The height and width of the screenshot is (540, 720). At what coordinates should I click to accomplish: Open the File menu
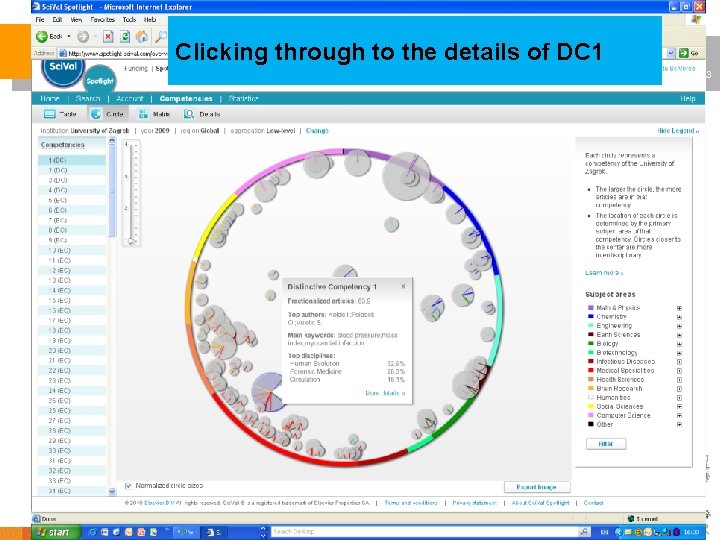tap(40, 20)
